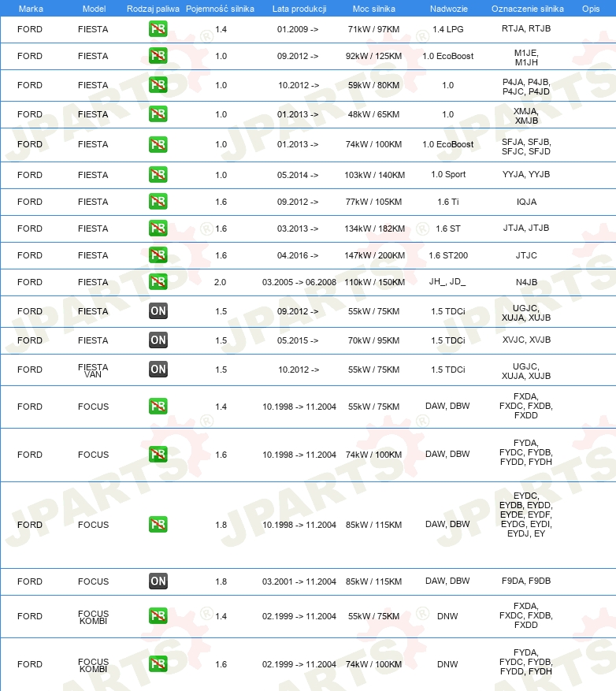Select the 110kW / 150KM power cell

[374, 282]
